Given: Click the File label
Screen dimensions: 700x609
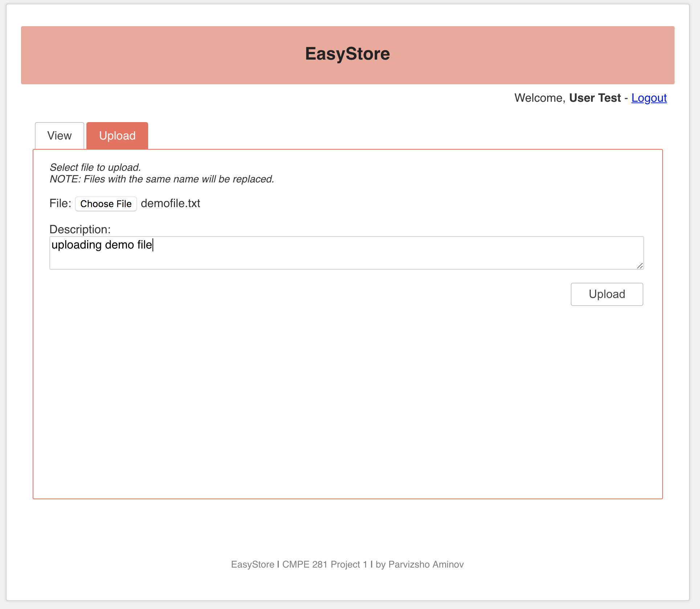Looking at the screenshot, I should [x=60, y=203].
